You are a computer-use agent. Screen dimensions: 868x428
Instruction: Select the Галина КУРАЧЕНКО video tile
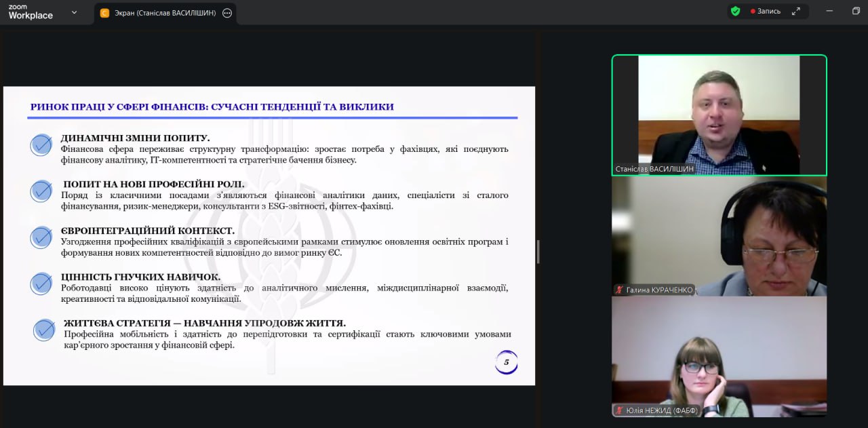point(719,236)
